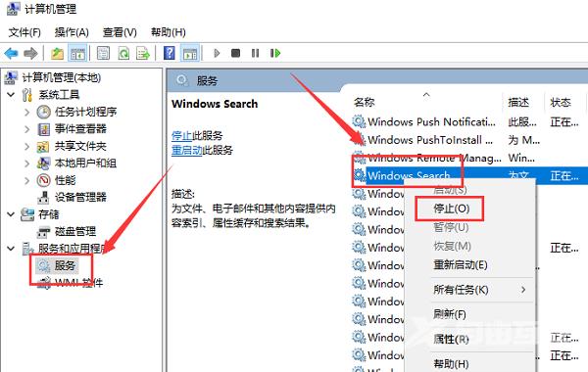Click the Refresh toolbar icon

pos(123,53)
